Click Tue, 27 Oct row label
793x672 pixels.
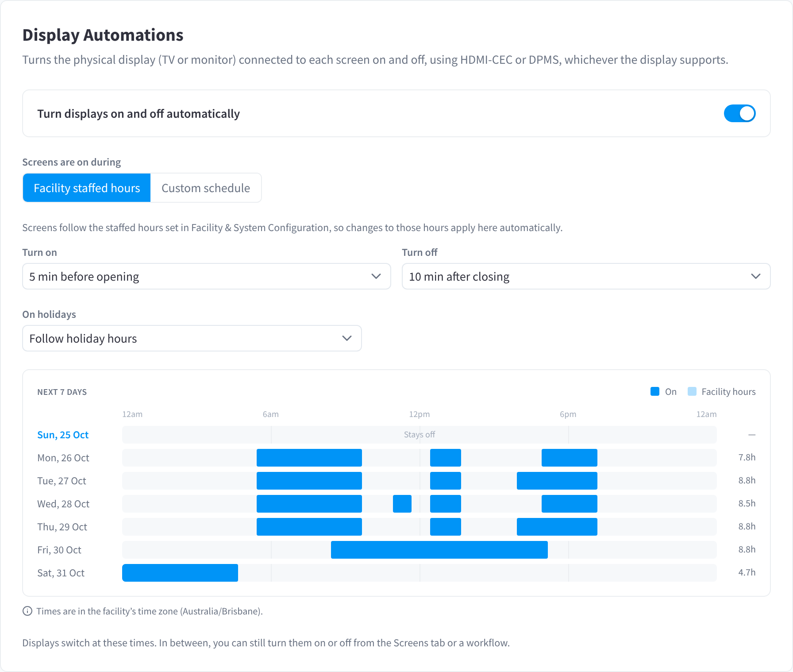click(62, 481)
